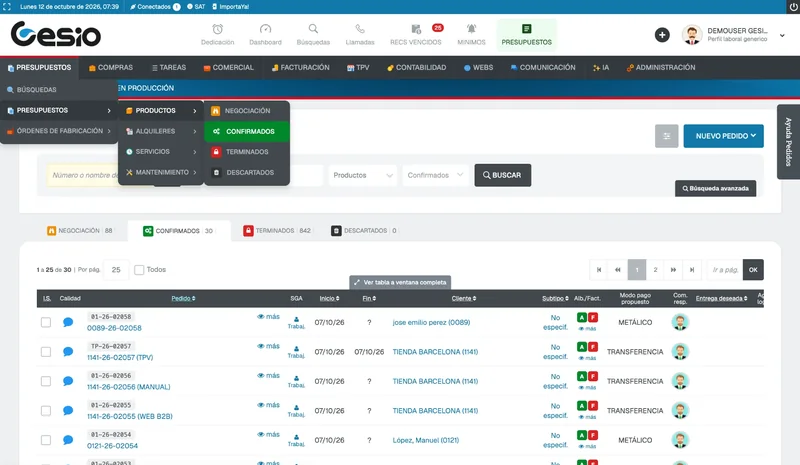Open comment bubble for pedido 0089-26-02058
The width and height of the screenshot is (800, 465).
[68, 322]
